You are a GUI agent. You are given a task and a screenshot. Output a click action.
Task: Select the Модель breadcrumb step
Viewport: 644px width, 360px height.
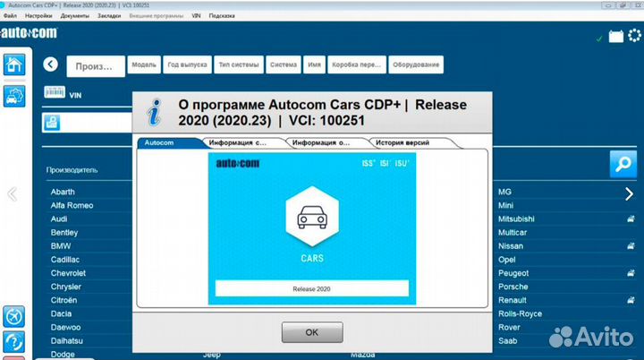pyautogui.click(x=144, y=64)
